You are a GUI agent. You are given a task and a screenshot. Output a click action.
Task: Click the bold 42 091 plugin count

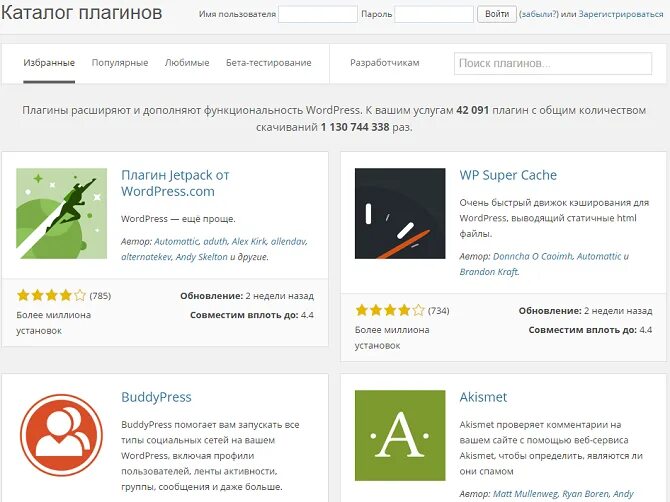coord(473,110)
